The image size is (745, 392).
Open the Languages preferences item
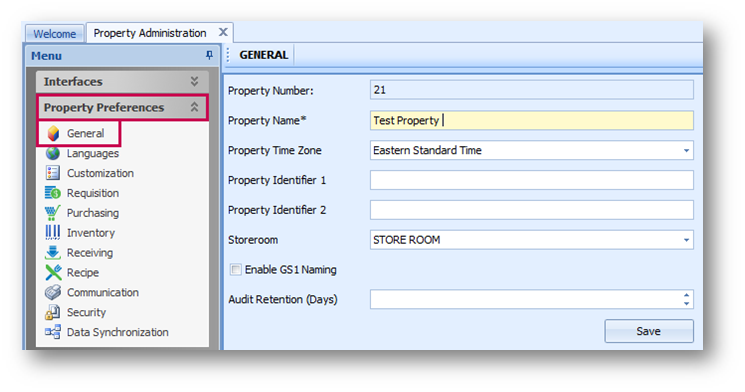point(93,153)
